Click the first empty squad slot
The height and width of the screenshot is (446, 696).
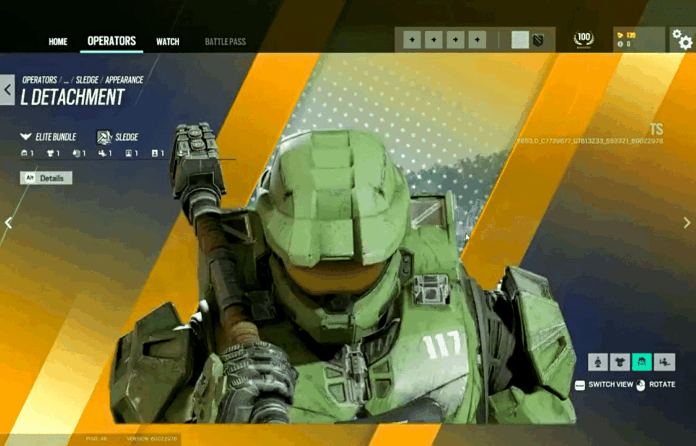point(412,40)
